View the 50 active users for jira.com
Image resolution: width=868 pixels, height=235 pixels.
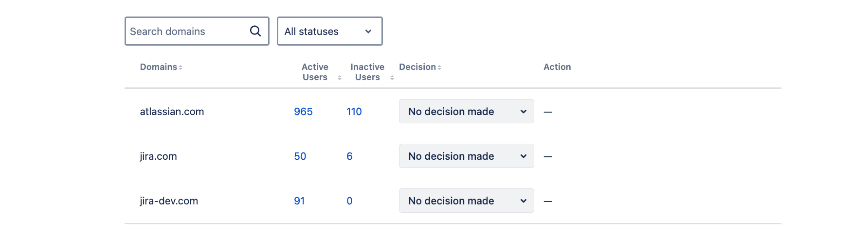pyautogui.click(x=300, y=156)
